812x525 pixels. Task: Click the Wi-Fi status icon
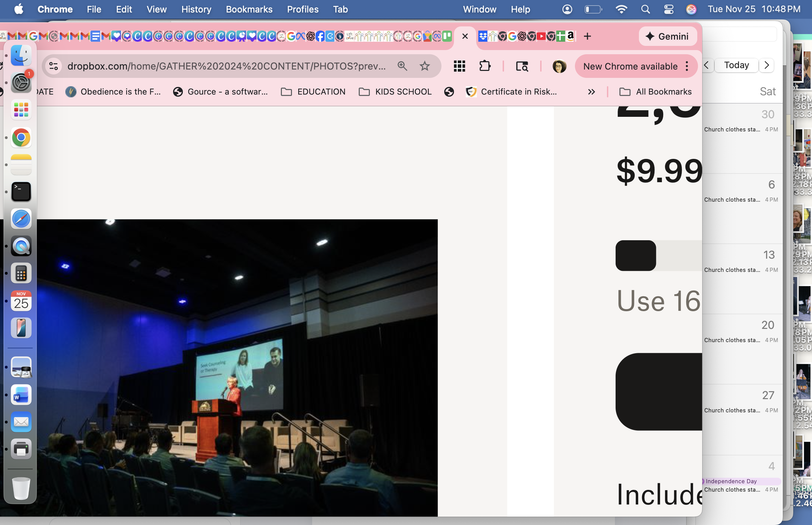click(621, 9)
